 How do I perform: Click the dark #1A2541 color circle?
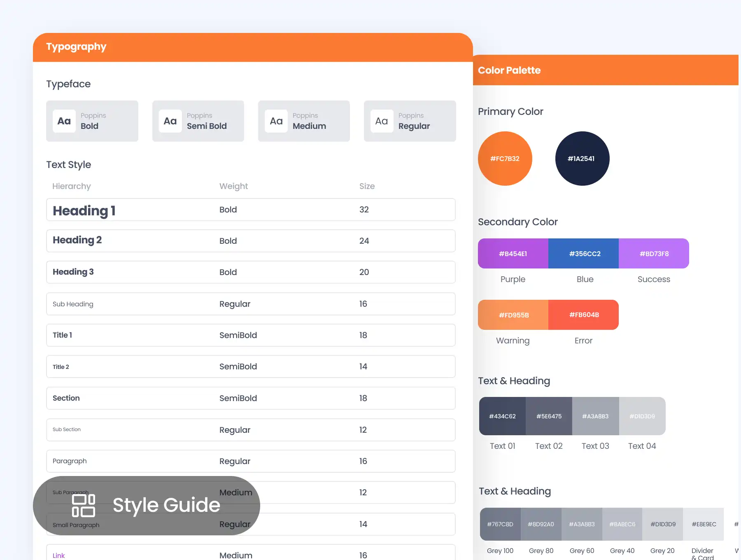[582, 158]
